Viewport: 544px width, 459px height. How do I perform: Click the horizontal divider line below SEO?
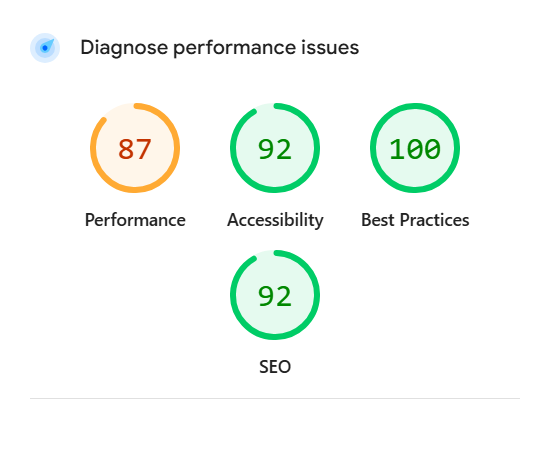click(x=275, y=398)
